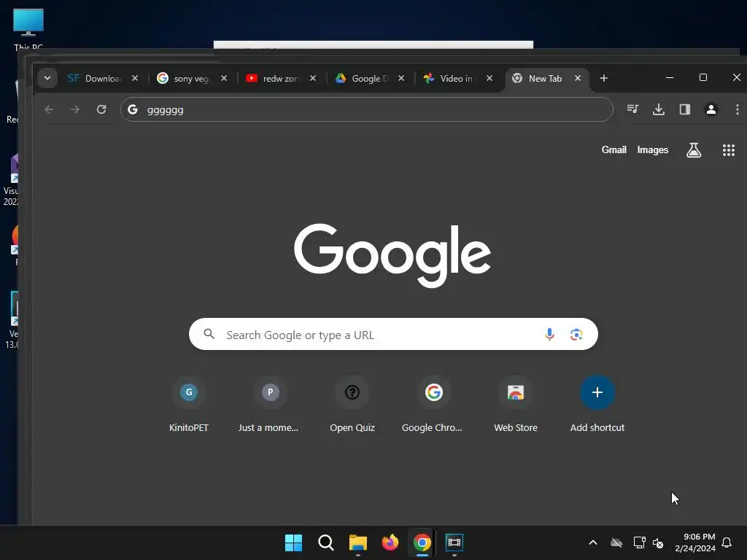Close the Google Drive tab
The width and height of the screenshot is (747, 560).
401,78
